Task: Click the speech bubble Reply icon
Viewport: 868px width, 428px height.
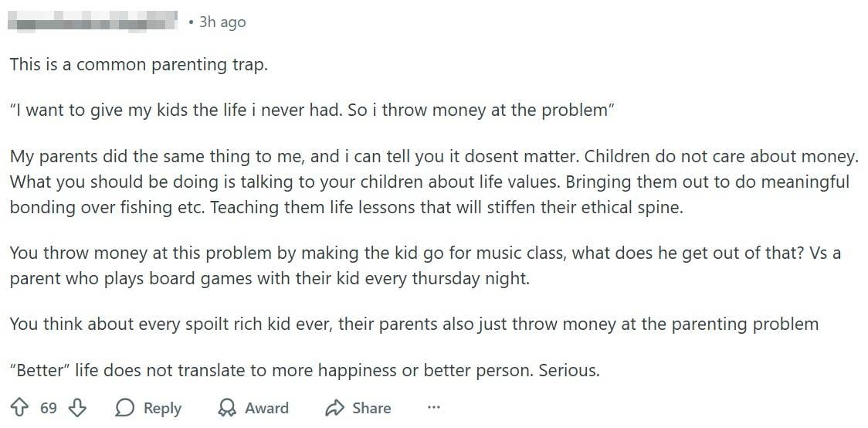Action: [x=125, y=408]
